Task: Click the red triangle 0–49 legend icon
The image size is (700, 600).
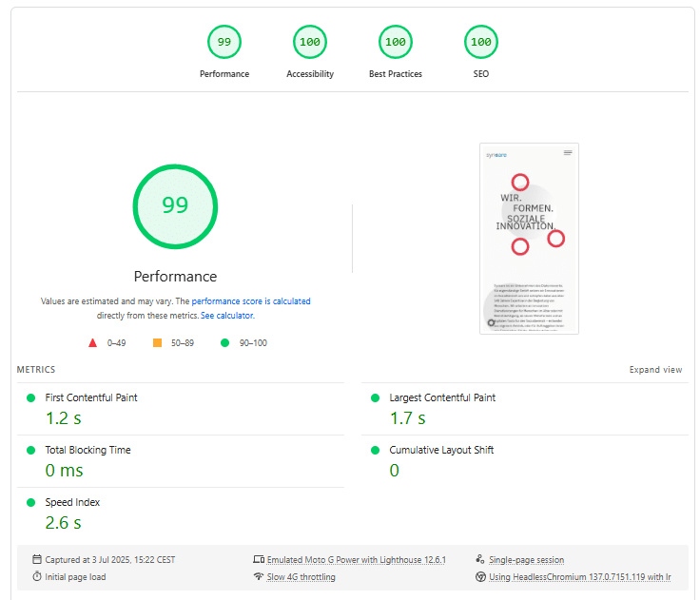Action: click(x=92, y=343)
